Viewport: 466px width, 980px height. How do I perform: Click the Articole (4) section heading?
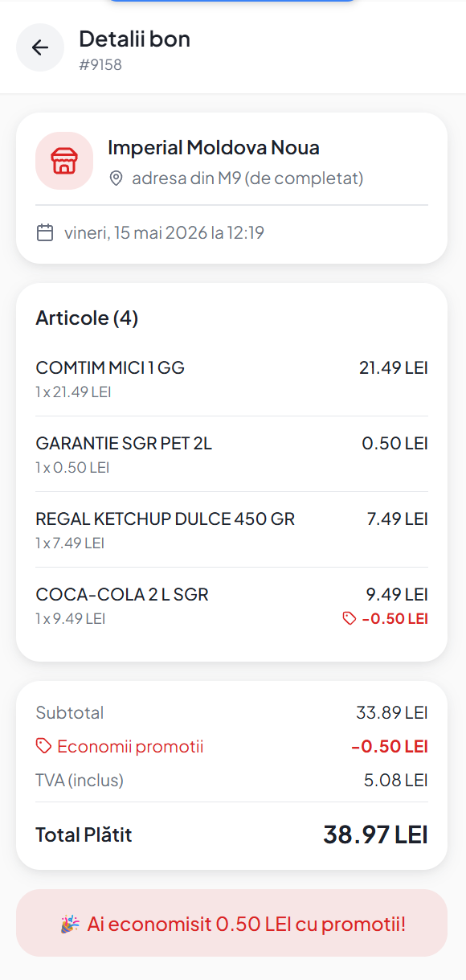tap(87, 318)
